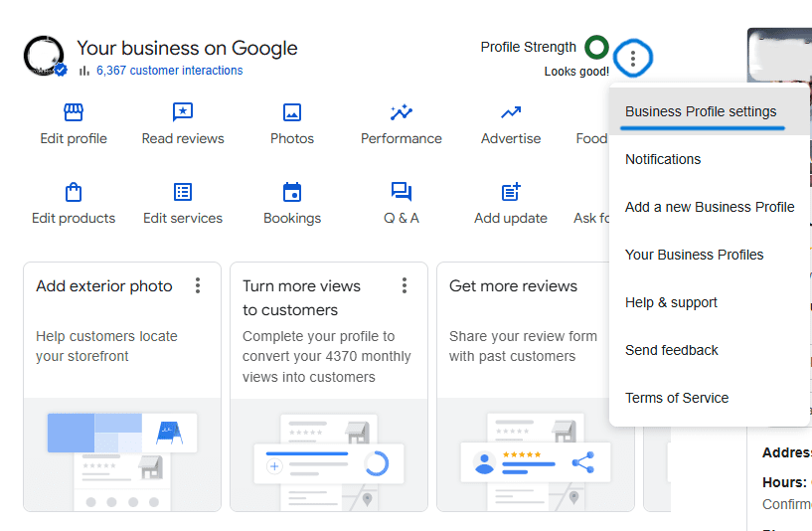Open the Photos icon
Image resolution: width=812 pixels, height=531 pixels.
pyautogui.click(x=292, y=112)
